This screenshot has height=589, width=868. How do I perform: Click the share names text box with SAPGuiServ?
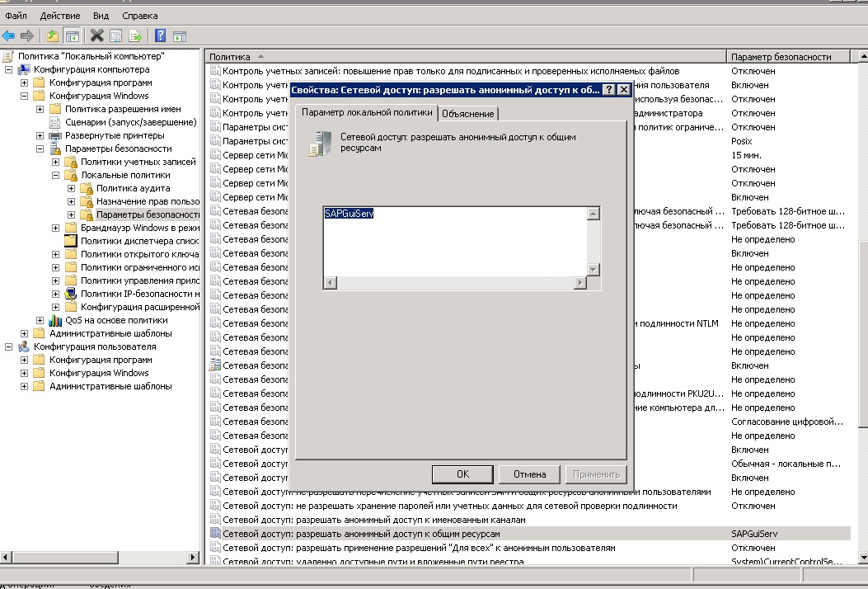[x=455, y=242]
